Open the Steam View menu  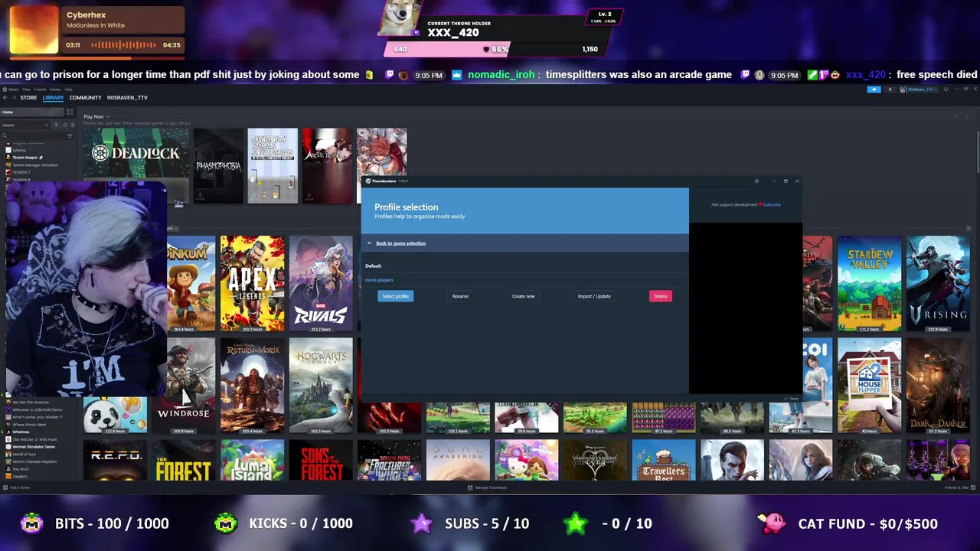(26, 90)
